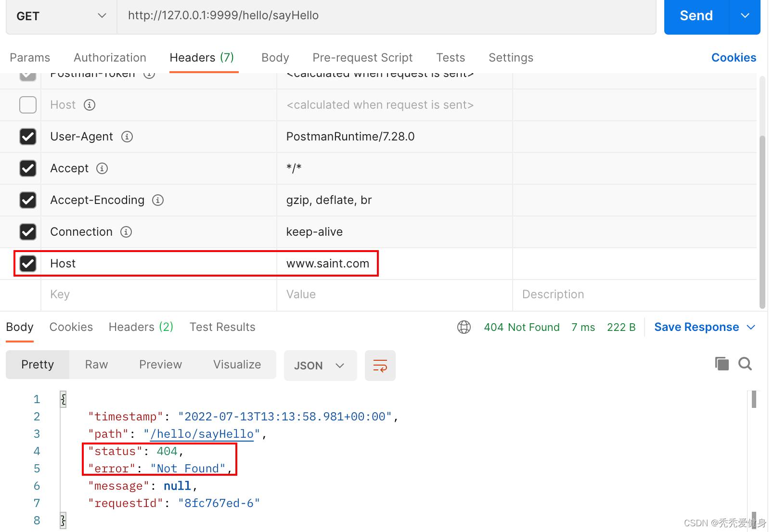Click the empty Value field in headers table
The width and height of the screenshot is (774, 532).
[395, 294]
